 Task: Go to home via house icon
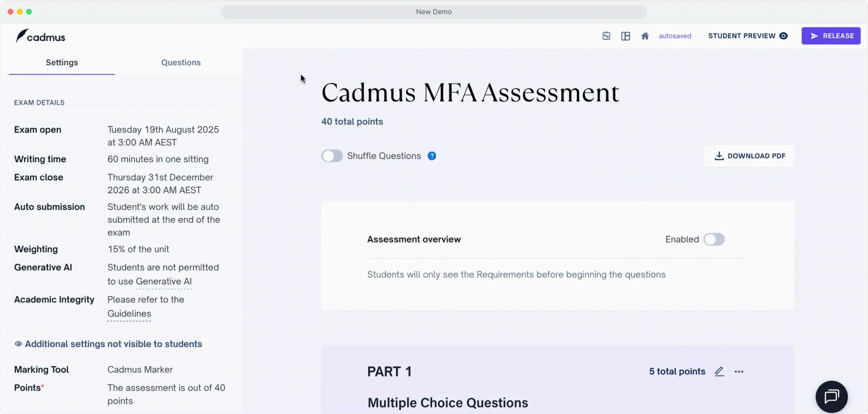pos(645,36)
